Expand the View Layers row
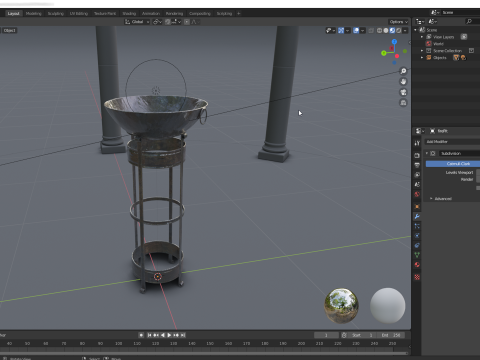 tap(422, 37)
